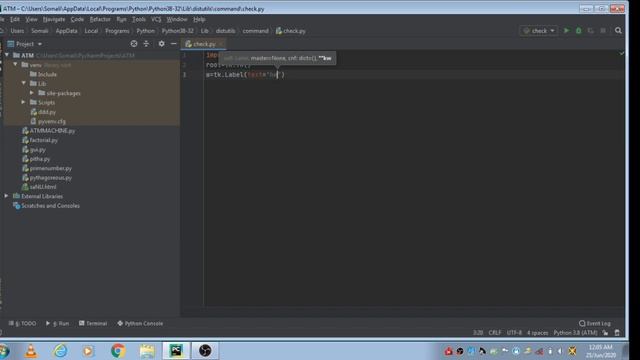Click the taskbar clock
Screen dimensions: 640x360
pyautogui.click(x=601, y=351)
